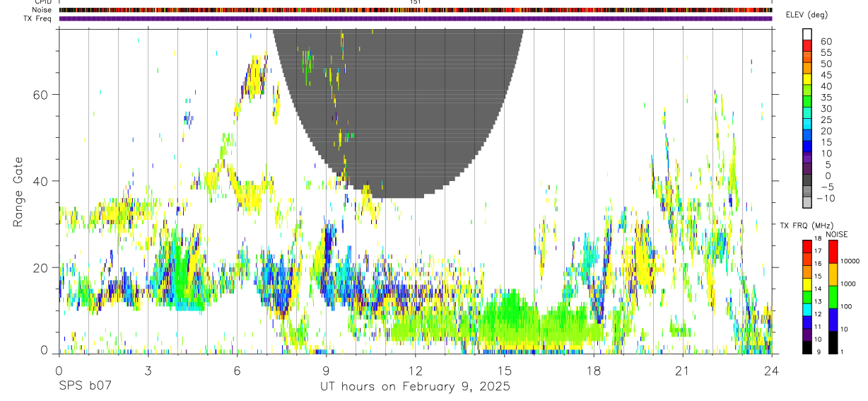Screen dimensions: 868x401
Task: Click the purple TX Freq strip above the plot
Action: [x=416, y=18]
